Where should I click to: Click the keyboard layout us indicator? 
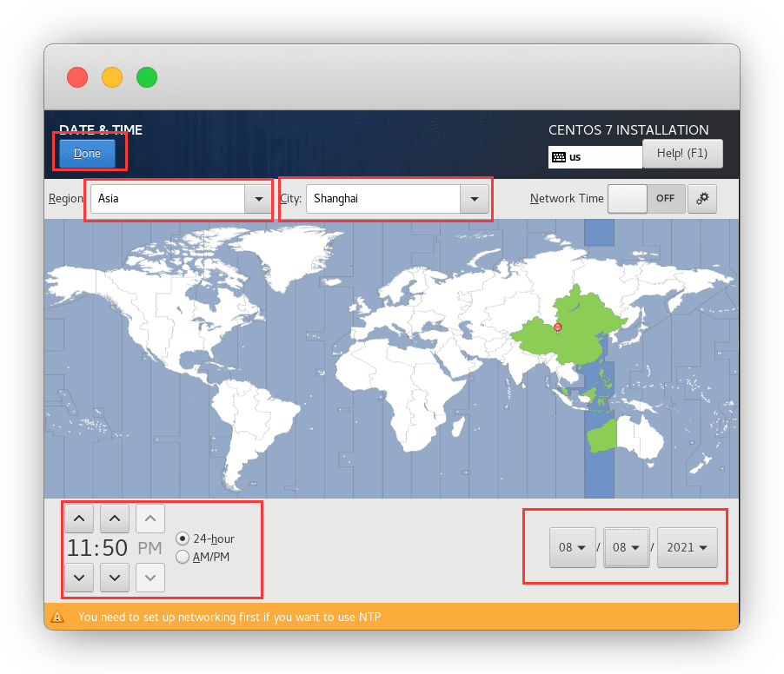(x=595, y=157)
